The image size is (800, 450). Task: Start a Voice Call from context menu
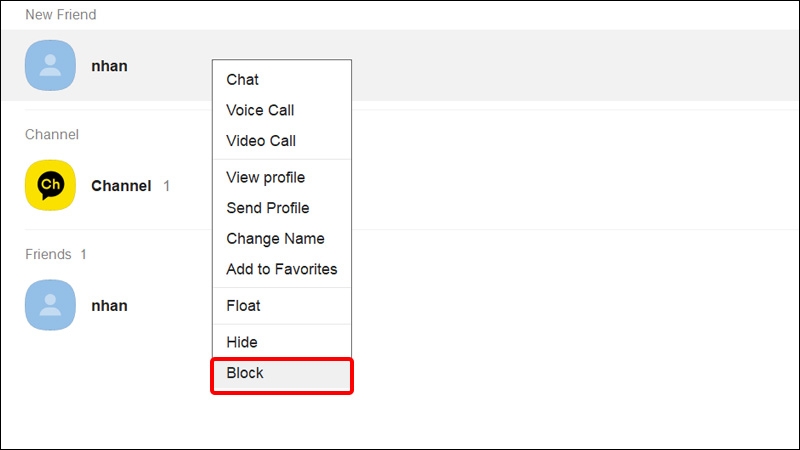click(260, 110)
